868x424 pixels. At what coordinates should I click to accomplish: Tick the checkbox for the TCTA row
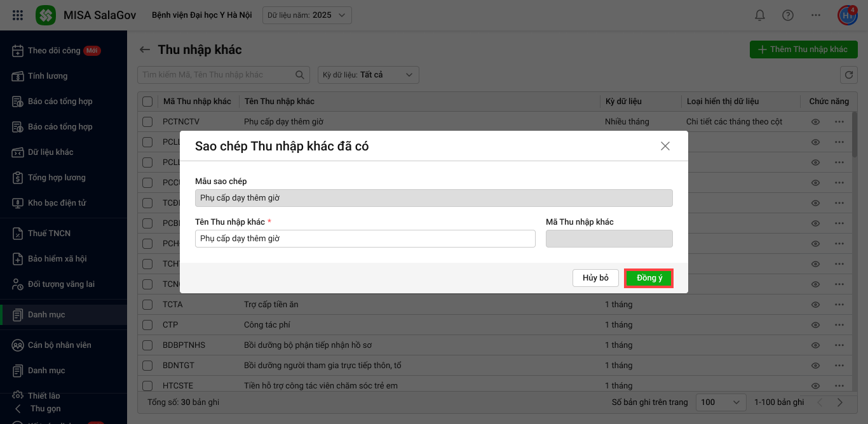tap(147, 305)
